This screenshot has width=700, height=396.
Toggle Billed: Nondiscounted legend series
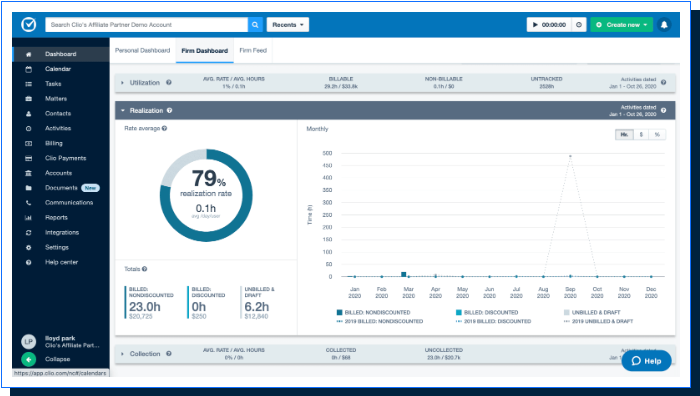pyautogui.click(x=374, y=313)
